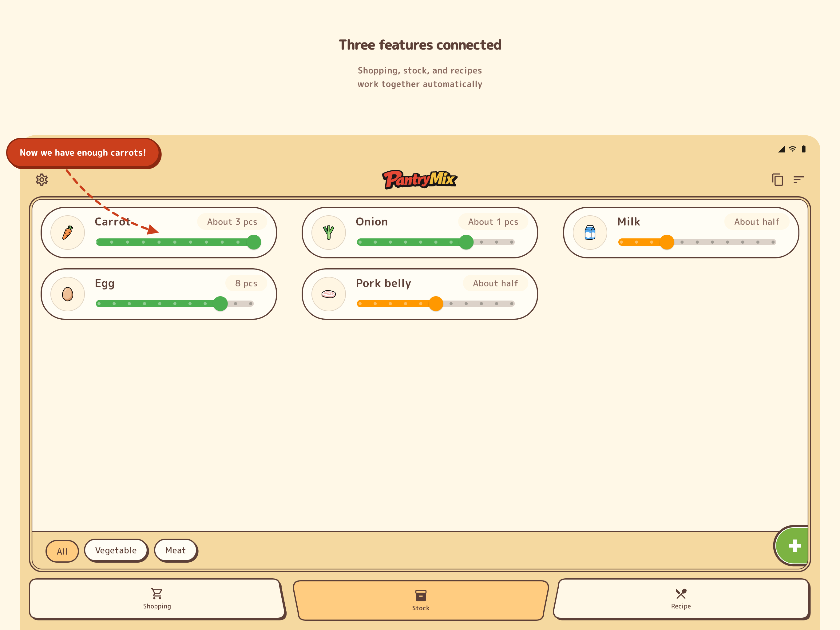The height and width of the screenshot is (630, 840).
Task: Open the Recipe tab
Action: click(x=681, y=599)
